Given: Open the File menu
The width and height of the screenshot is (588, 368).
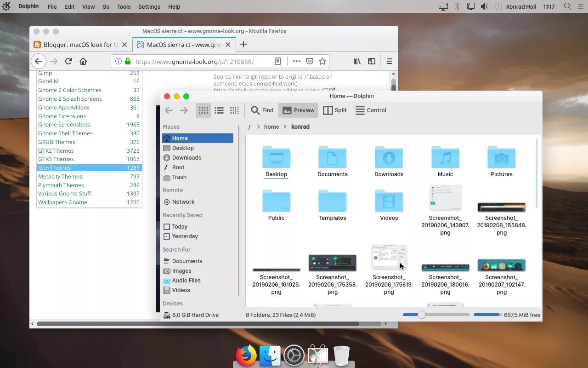Looking at the screenshot, I should pyautogui.click(x=52, y=6).
